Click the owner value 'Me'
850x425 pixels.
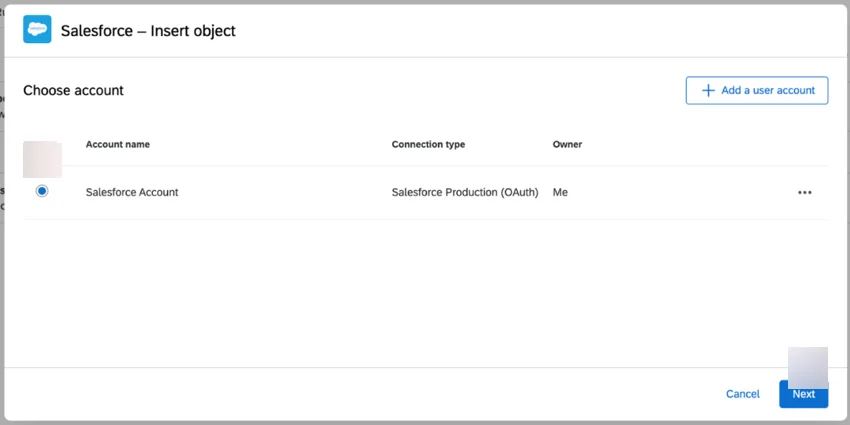pos(560,192)
